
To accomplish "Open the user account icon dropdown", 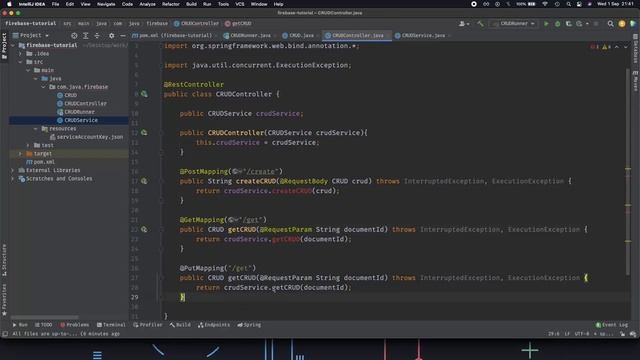I will pos(464,24).
